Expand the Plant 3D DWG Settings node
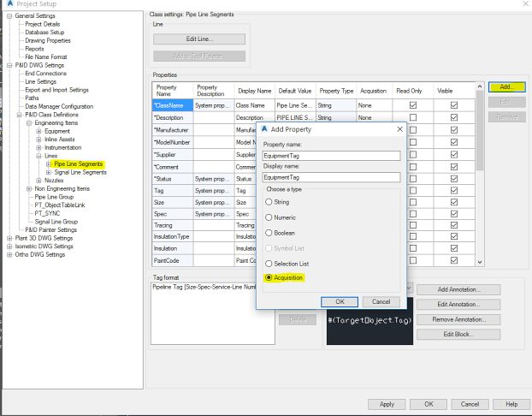Viewport: 532px width, 416px height. [9, 238]
